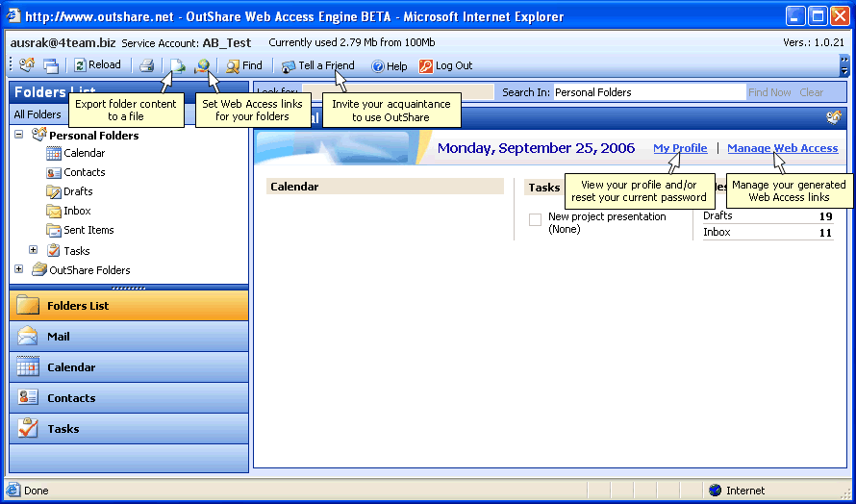This screenshot has height=504, width=856.
Task: Open Drafts row showing 19 messages
Action: coord(768,216)
